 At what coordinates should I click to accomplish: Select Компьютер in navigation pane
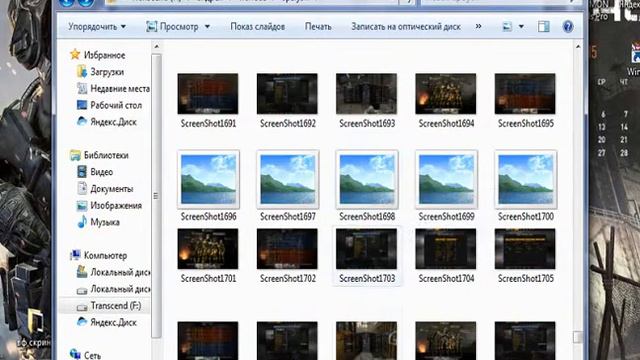98,255
